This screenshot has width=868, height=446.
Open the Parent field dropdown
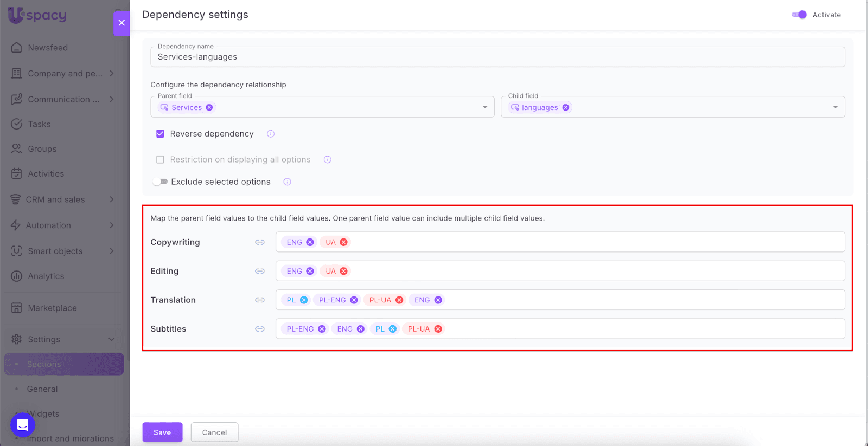pyautogui.click(x=485, y=107)
